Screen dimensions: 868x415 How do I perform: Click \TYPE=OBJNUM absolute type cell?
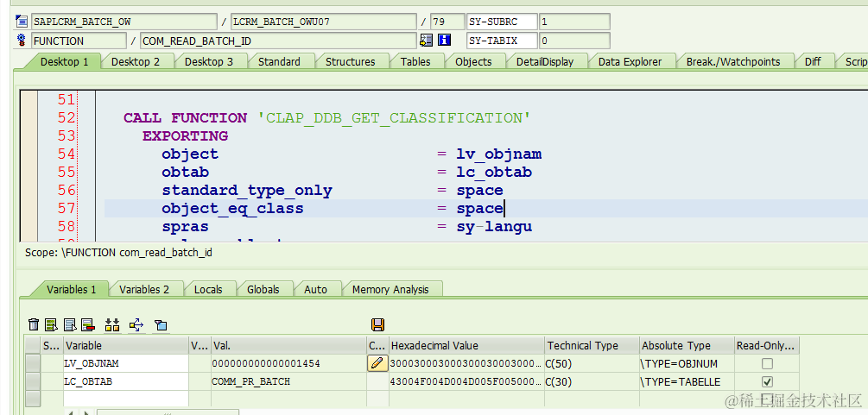click(687, 363)
